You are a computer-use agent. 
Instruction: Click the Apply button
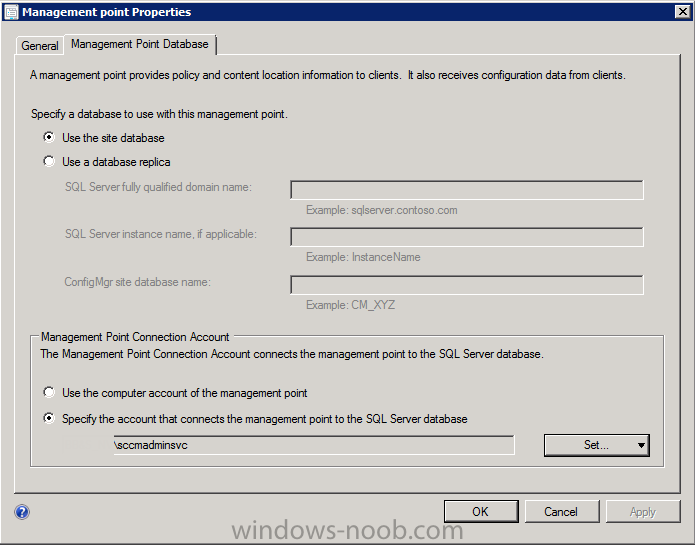(643, 512)
